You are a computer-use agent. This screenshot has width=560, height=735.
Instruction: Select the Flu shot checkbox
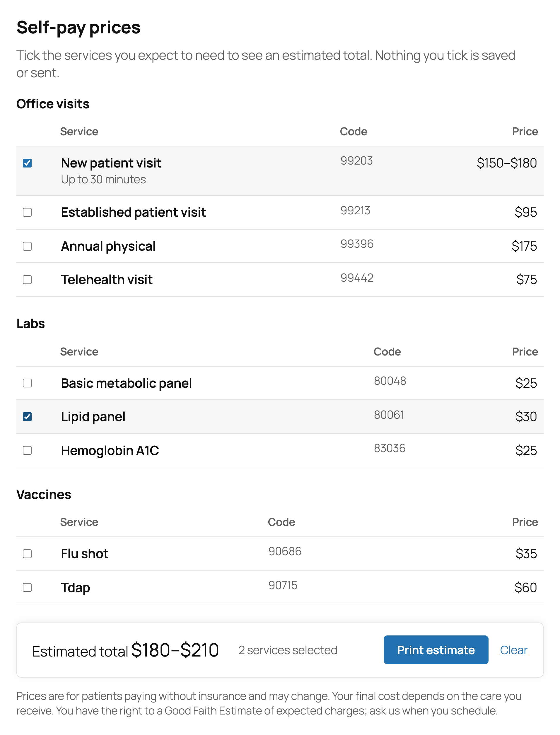pos(27,554)
